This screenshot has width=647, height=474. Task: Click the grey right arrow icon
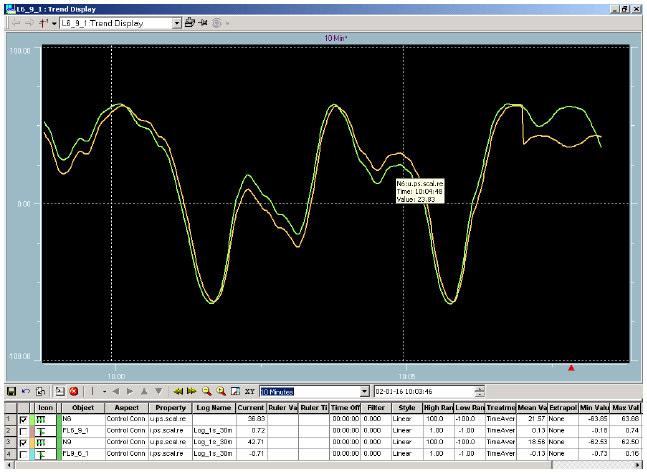(130, 391)
